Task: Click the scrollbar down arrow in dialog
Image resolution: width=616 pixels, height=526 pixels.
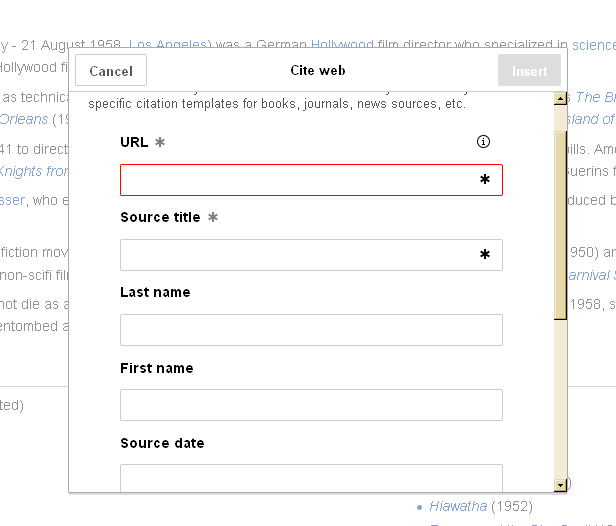Action: coord(560,484)
